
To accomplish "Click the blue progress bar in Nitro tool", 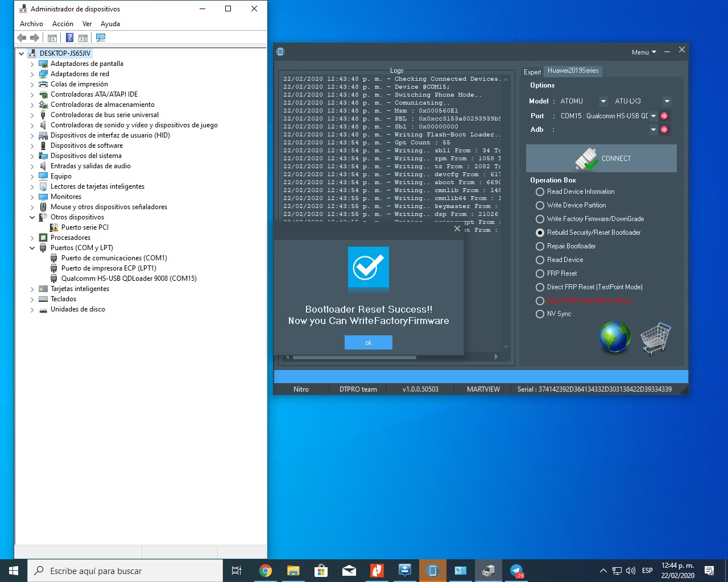I will [481, 376].
